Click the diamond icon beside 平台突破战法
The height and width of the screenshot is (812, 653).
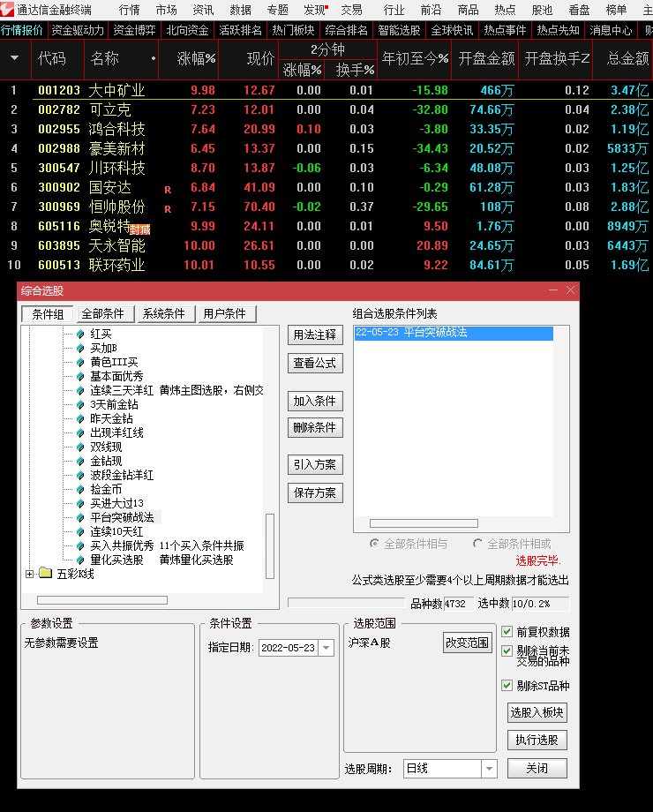pyautogui.click(x=80, y=517)
